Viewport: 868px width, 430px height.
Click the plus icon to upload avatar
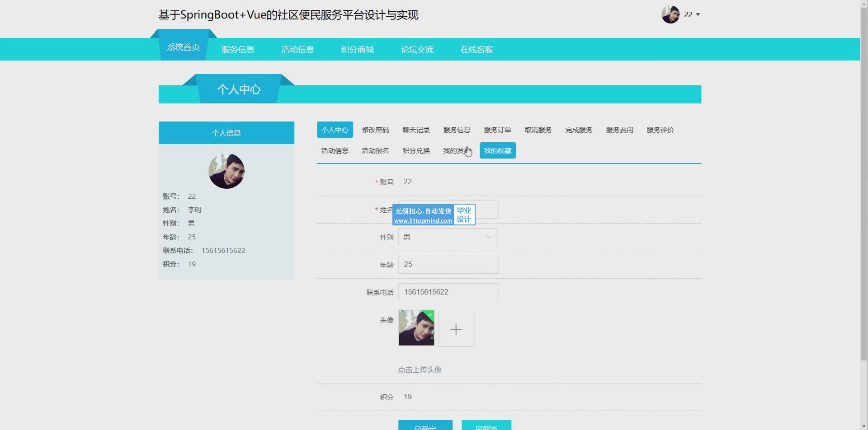pos(456,329)
